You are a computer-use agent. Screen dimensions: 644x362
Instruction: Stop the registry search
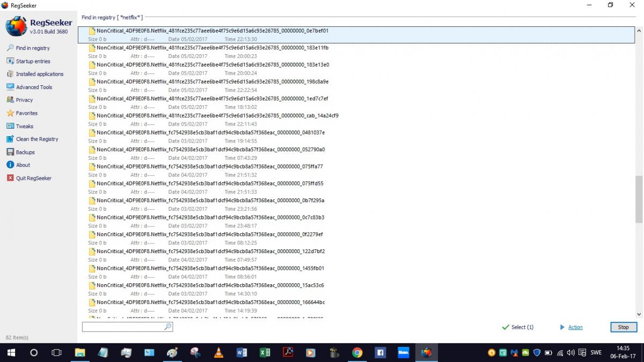(623, 327)
